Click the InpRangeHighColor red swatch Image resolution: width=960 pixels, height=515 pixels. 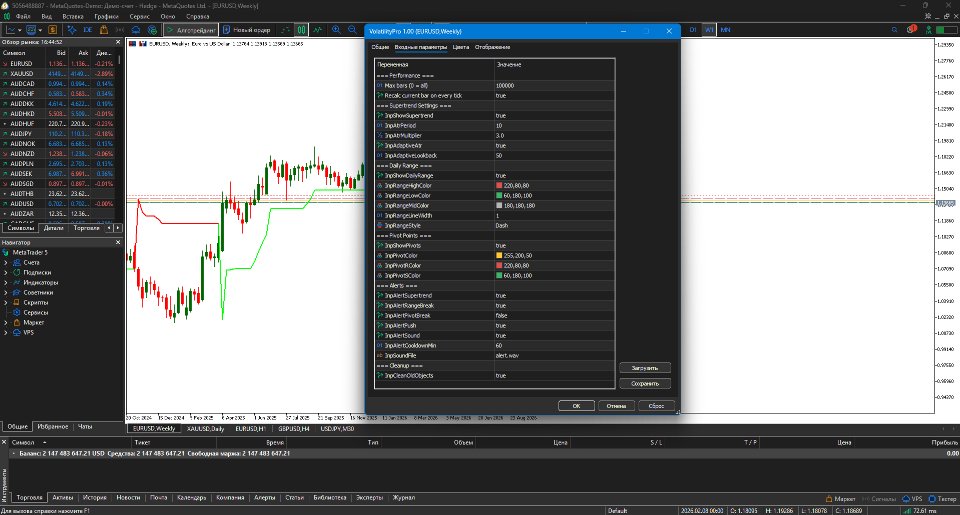(499, 186)
